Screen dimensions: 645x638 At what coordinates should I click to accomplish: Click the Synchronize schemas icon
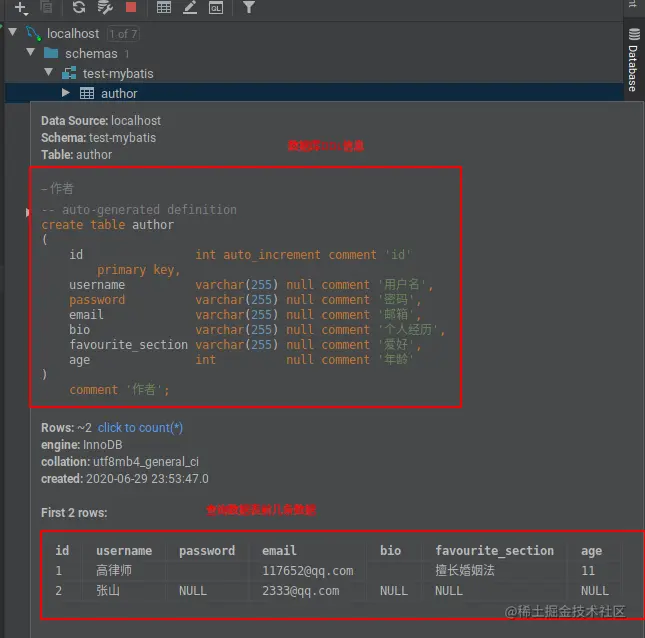105,7
